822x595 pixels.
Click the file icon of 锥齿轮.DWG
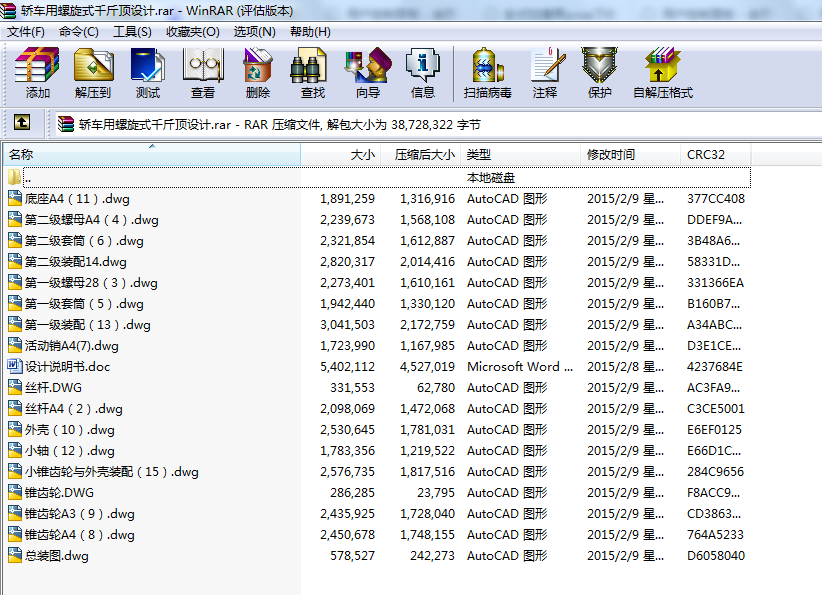pyautogui.click(x=15, y=492)
